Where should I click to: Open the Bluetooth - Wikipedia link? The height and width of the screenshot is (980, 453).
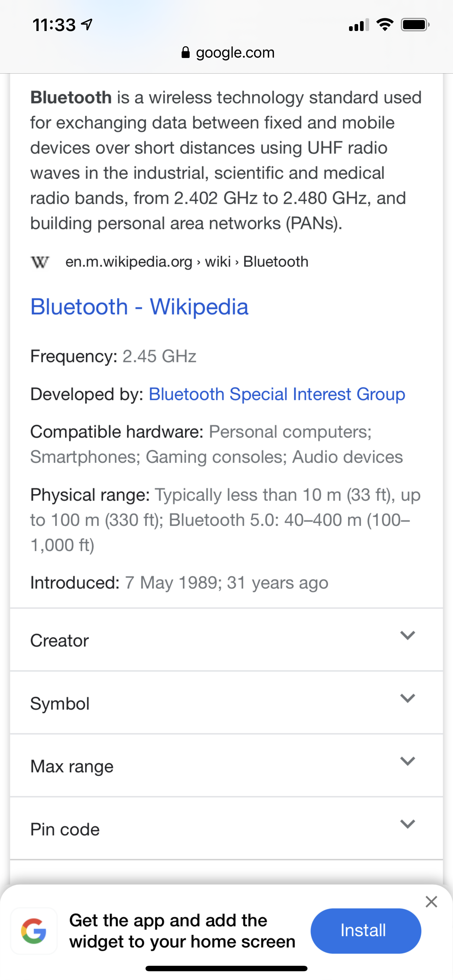[x=139, y=307]
